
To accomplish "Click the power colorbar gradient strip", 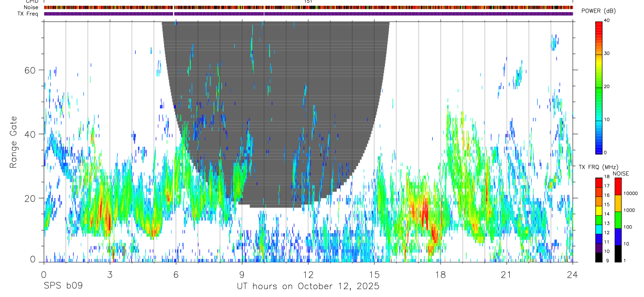I will [598, 87].
